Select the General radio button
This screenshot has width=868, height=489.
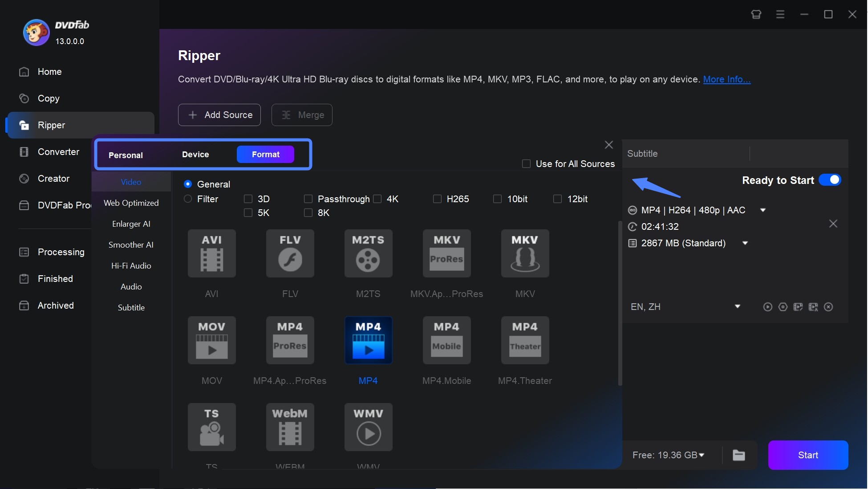pos(188,183)
